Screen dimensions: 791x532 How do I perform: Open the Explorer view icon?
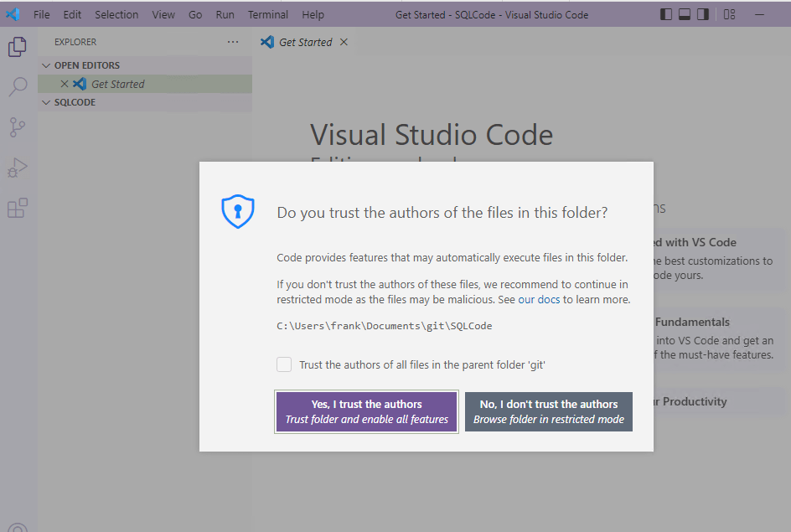[x=18, y=47]
